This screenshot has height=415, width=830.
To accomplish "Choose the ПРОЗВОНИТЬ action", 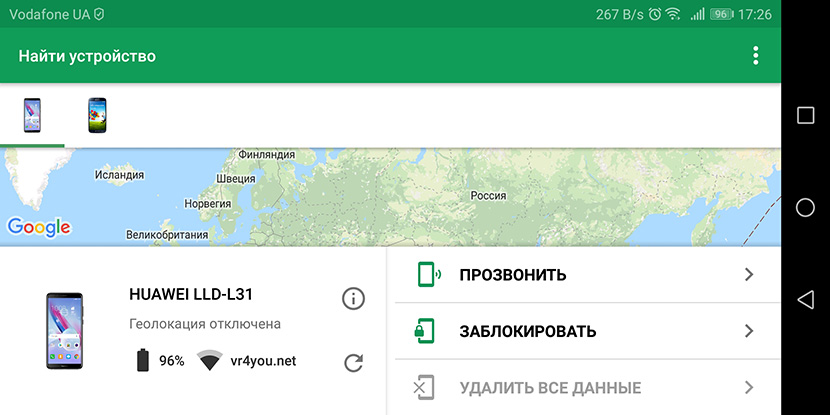I will point(588,275).
